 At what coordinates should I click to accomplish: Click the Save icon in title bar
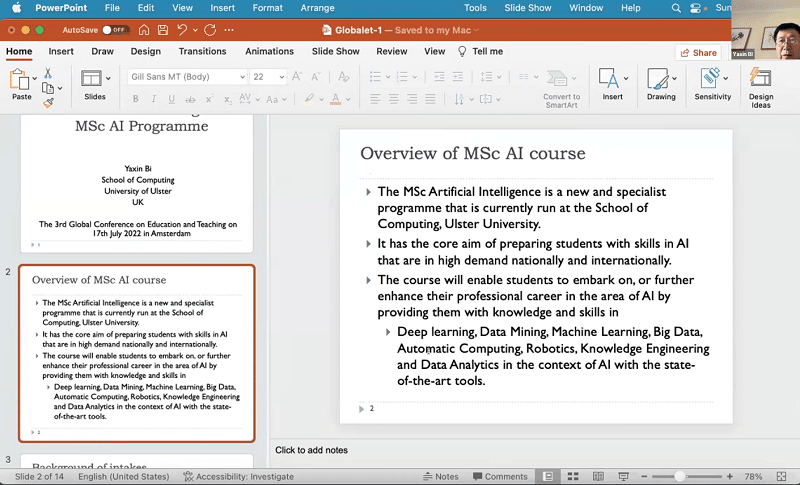coord(160,30)
